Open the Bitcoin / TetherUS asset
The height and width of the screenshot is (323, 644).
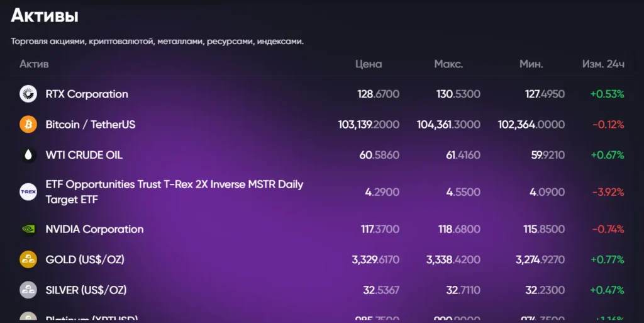click(x=91, y=125)
